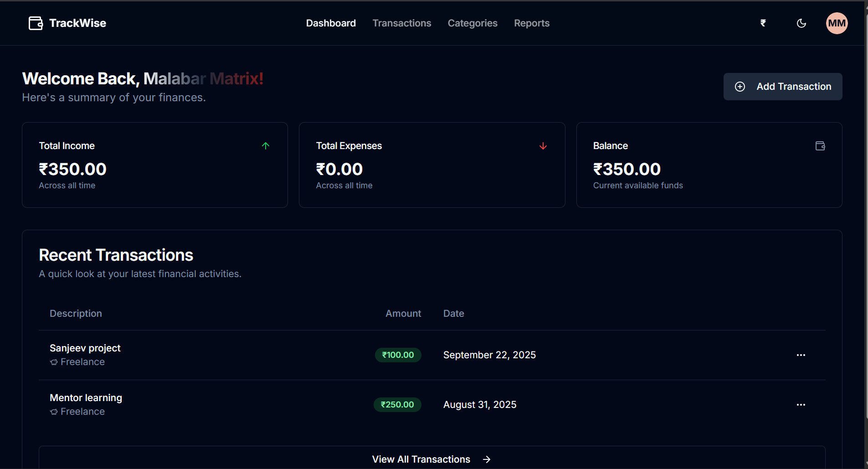This screenshot has height=469, width=868.
Task: Click the arrow icon beside View All Transactions
Action: click(x=486, y=459)
